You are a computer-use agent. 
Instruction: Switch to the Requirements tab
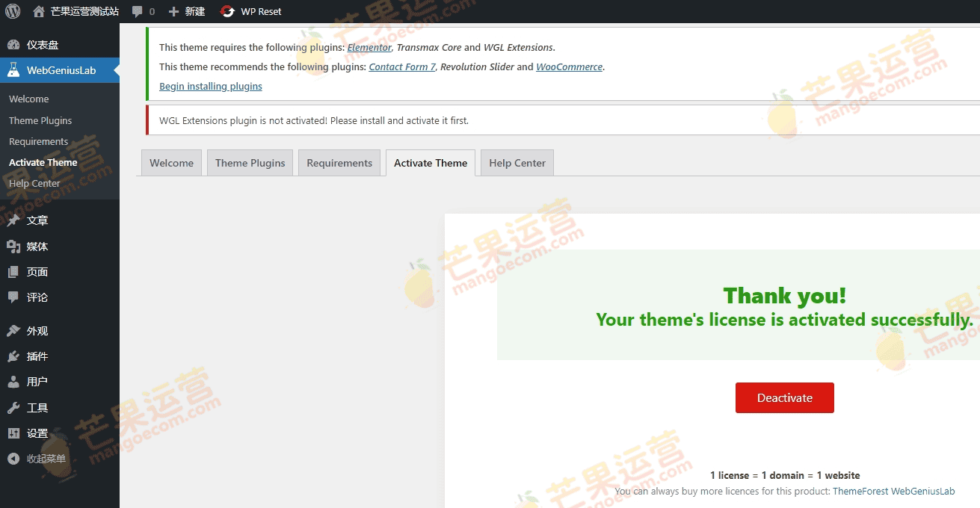[x=339, y=163]
